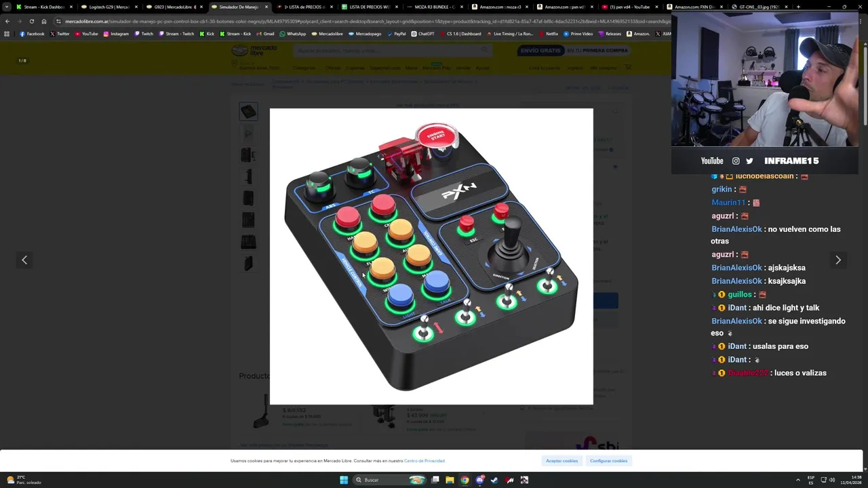Open the Netflix bookmark
The width and height of the screenshot is (868, 488).
[x=549, y=34]
